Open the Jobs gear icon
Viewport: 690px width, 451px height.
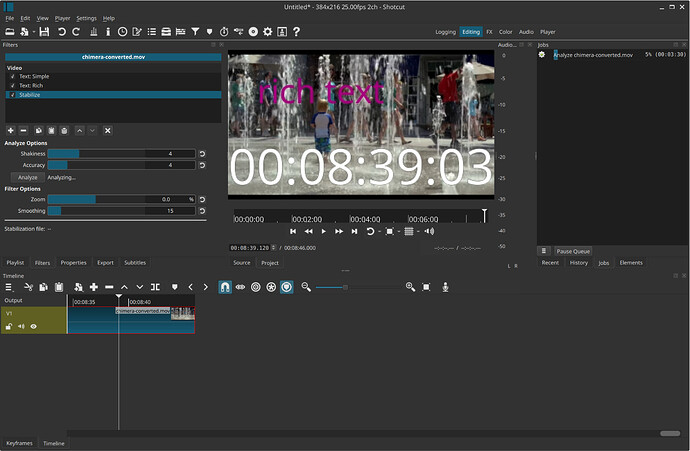tap(268, 32)
